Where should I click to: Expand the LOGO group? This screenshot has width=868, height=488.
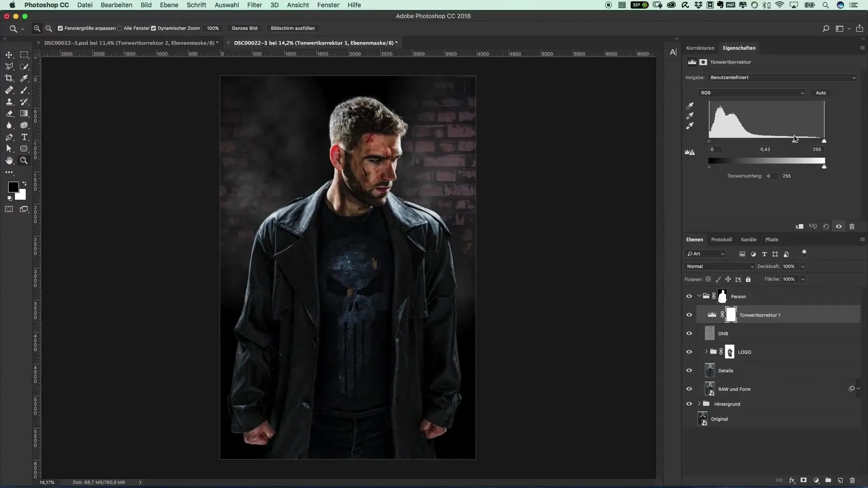coord(706,352)
